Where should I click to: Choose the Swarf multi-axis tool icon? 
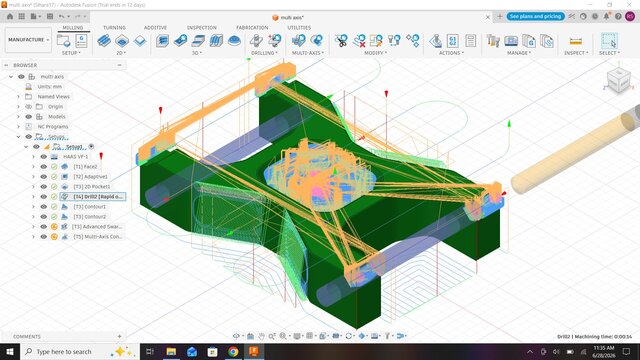[x=298, y=40]
